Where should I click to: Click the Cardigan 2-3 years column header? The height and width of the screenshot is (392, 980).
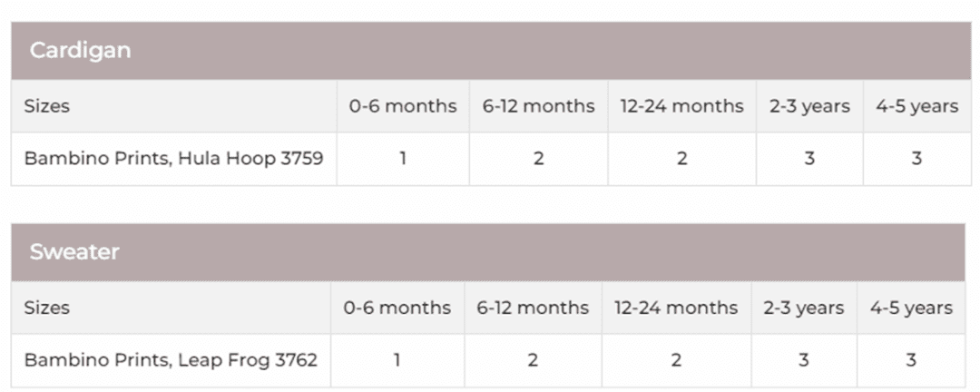(x=808, y=106)
